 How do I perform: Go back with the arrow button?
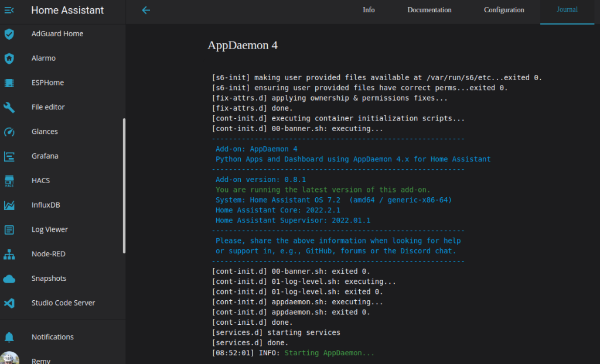pyautogui.click(x=146, y=11)
